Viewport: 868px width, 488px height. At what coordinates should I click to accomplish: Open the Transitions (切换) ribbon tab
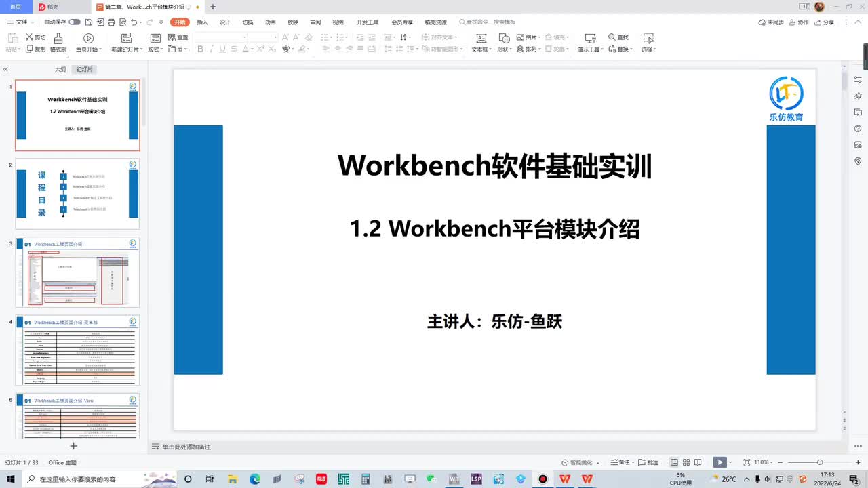point(248,22)
